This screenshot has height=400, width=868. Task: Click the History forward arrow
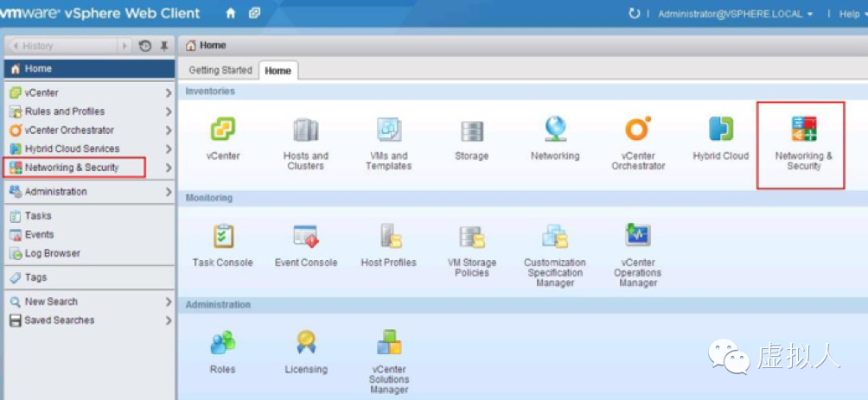[x=125, y=46]
